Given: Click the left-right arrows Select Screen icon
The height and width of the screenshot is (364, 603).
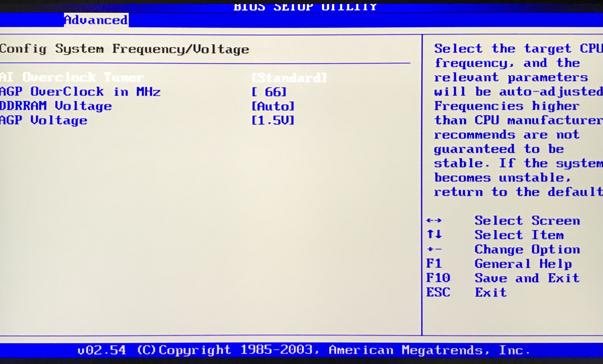Looking at the screenshot, I should [434, 220].
